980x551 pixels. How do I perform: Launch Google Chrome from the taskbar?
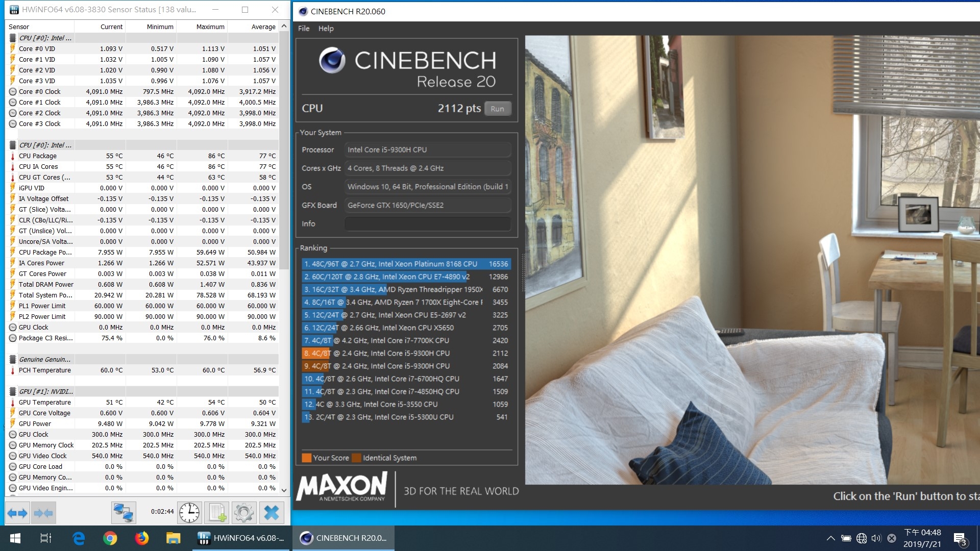coord(110,538)
